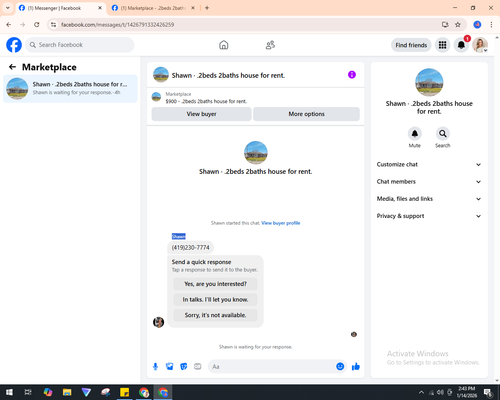
Task: Show hidden system tray icons
Action: point(421,392)
